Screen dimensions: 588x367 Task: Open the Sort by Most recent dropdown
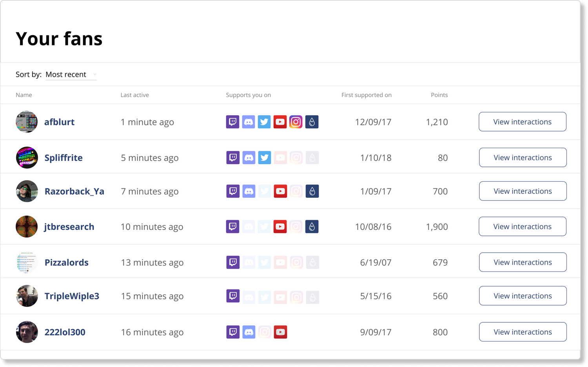click(x=71, y=74)
